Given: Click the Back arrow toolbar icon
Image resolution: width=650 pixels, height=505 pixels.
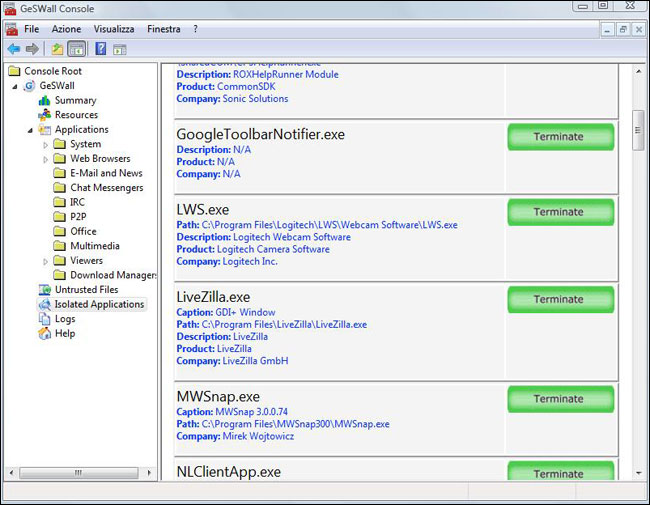Looking at the screenshot, I should point(13,48).
